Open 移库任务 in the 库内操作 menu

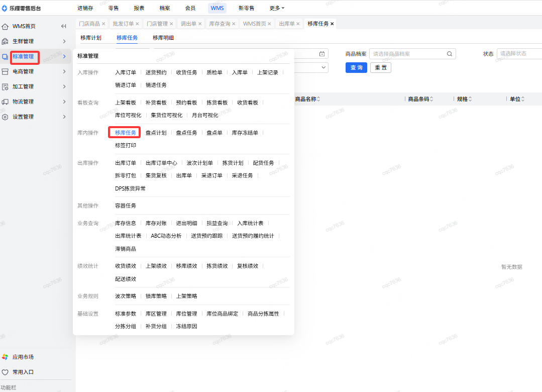pos(126,133)
